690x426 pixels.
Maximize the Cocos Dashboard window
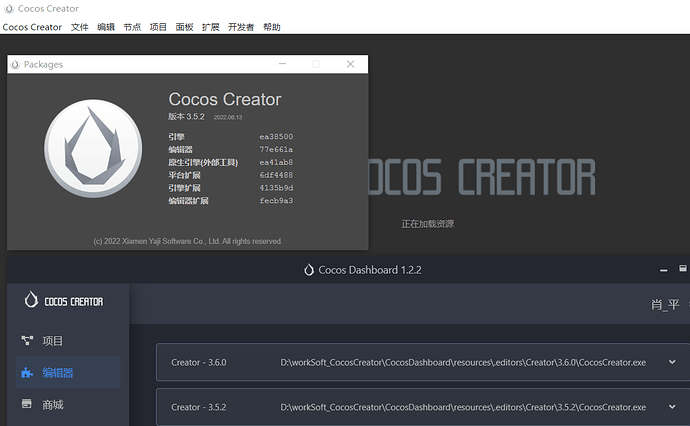[683, 268]
